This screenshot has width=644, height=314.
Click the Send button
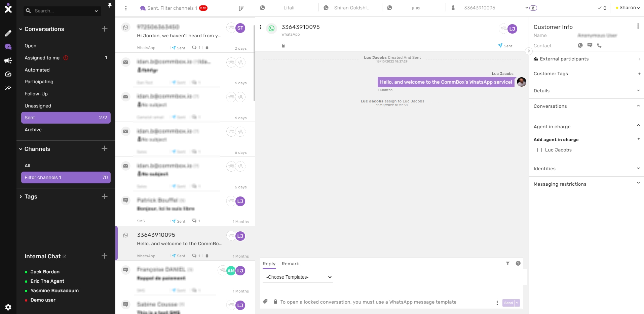[508, 303]
